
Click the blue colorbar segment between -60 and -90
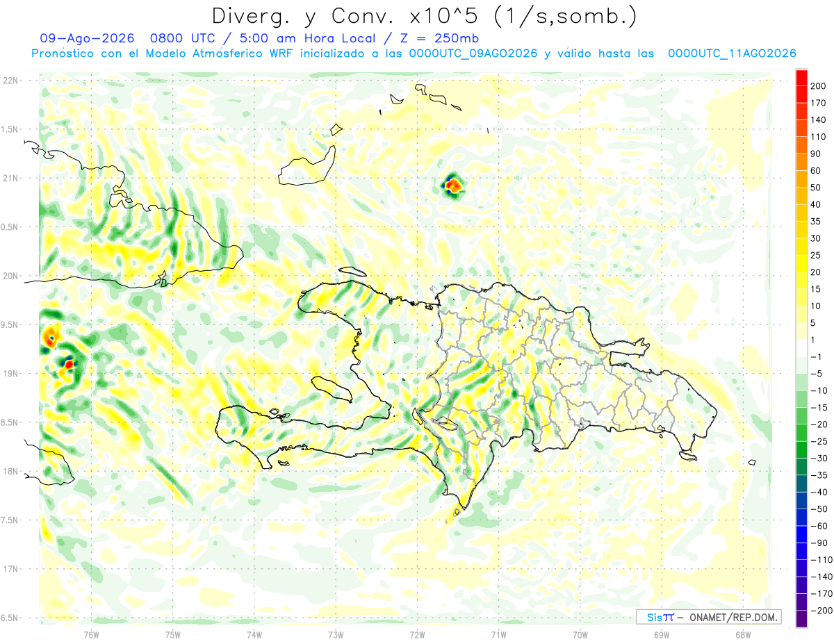[x=801, y=534]
